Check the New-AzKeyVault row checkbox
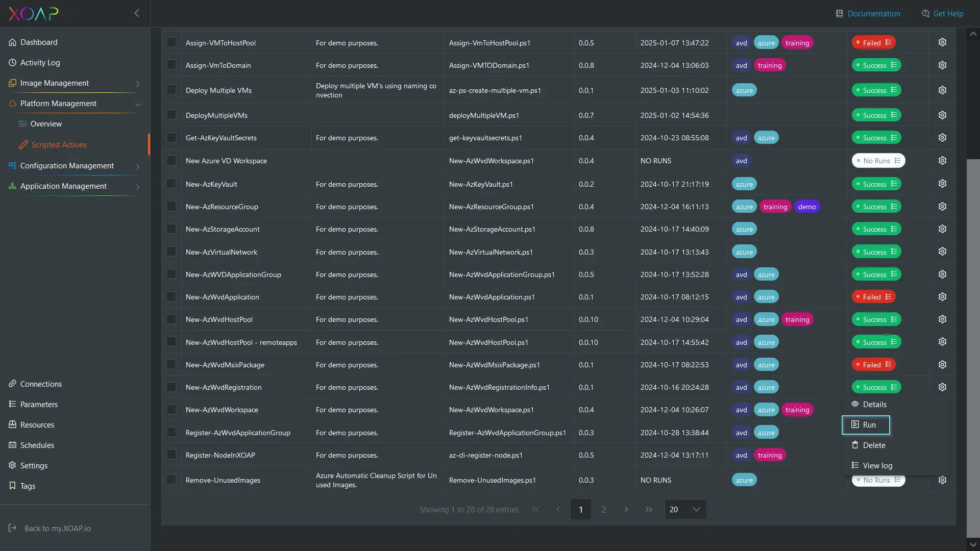This screenshot has width=980, height=551. (x=171, y=184)
